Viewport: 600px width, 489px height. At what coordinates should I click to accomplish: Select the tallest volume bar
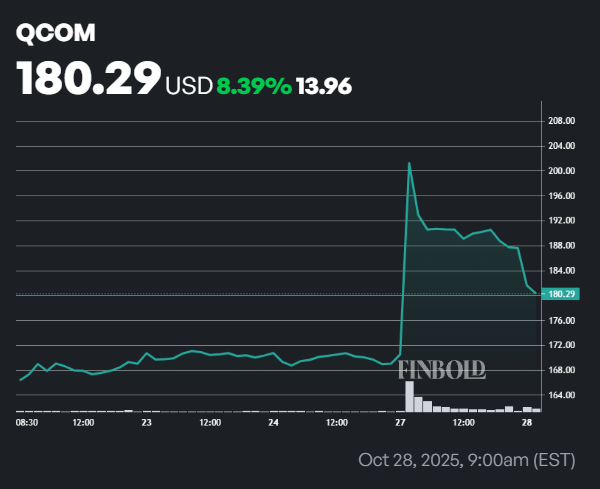pos(409,396)
